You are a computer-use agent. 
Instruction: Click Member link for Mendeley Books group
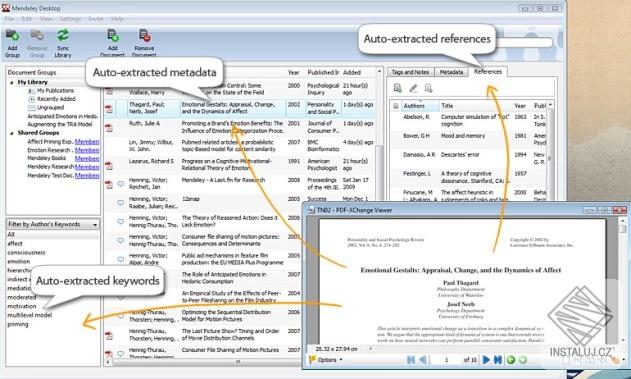pos(87,159)
